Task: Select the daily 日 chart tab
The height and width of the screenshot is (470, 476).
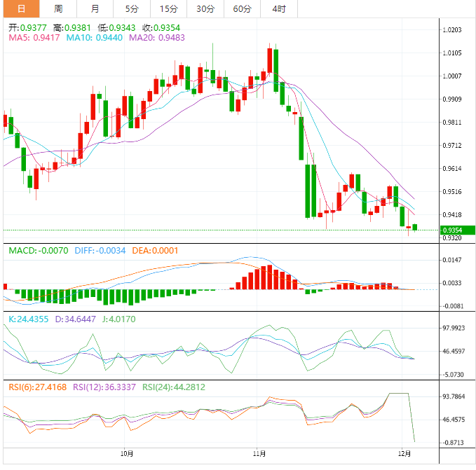Action: [x=21, y=8]
